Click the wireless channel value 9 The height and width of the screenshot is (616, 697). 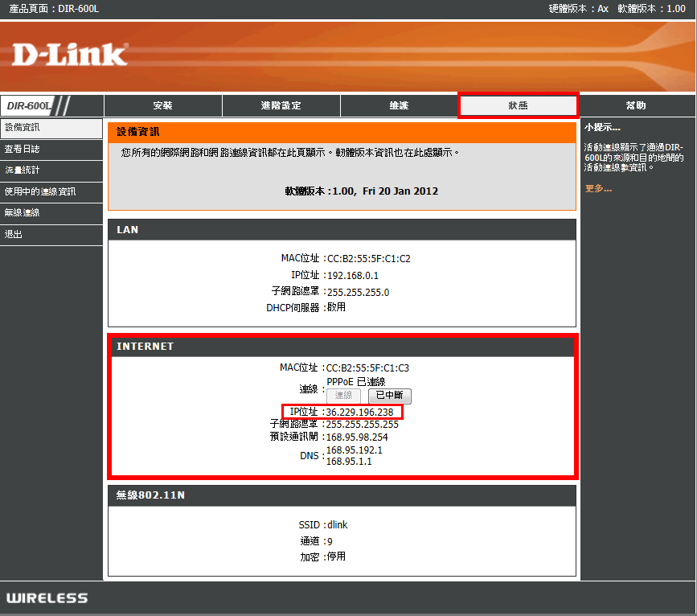click(330, 542)
